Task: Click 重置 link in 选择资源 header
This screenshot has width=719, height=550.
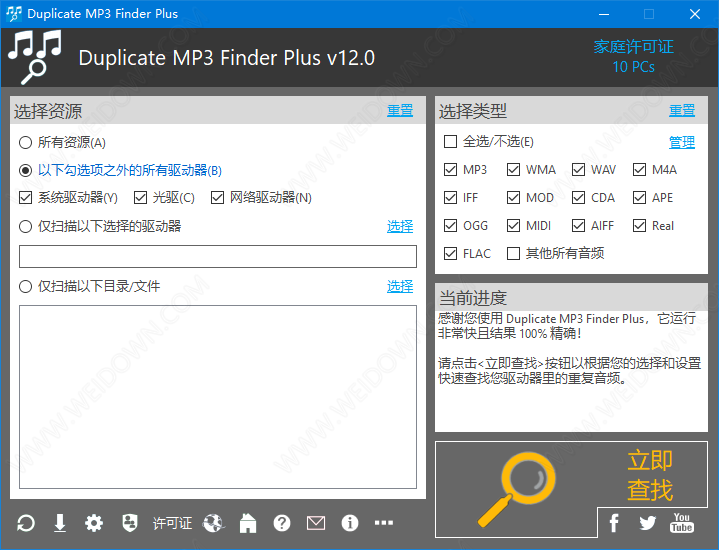Action: coord(400,111)
